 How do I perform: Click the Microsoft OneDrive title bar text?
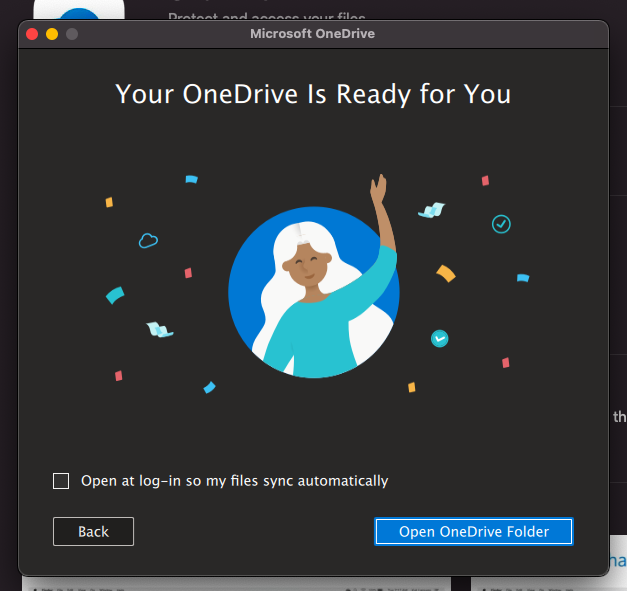(313, 34)
